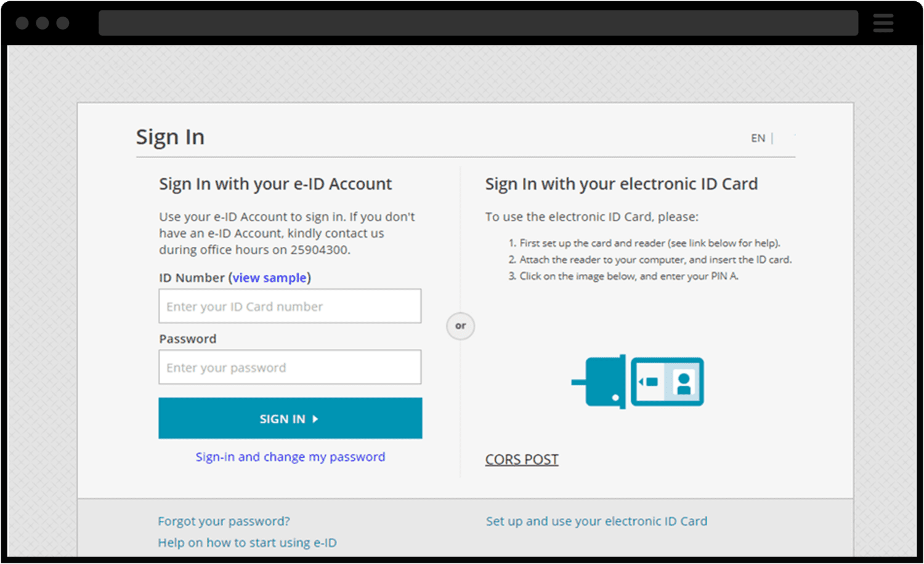Click the middle window control dot
This screenshot has width=924, height=564.
(x=43, y=23)
